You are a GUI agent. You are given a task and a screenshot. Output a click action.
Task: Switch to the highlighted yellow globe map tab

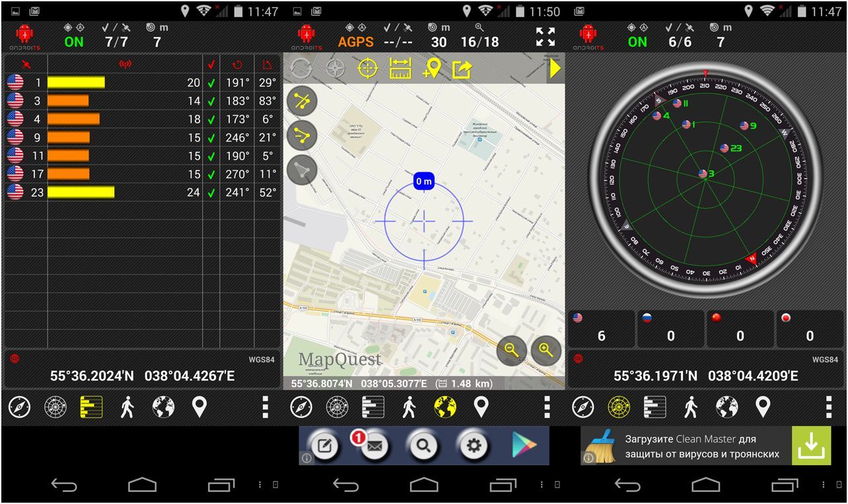445,408
